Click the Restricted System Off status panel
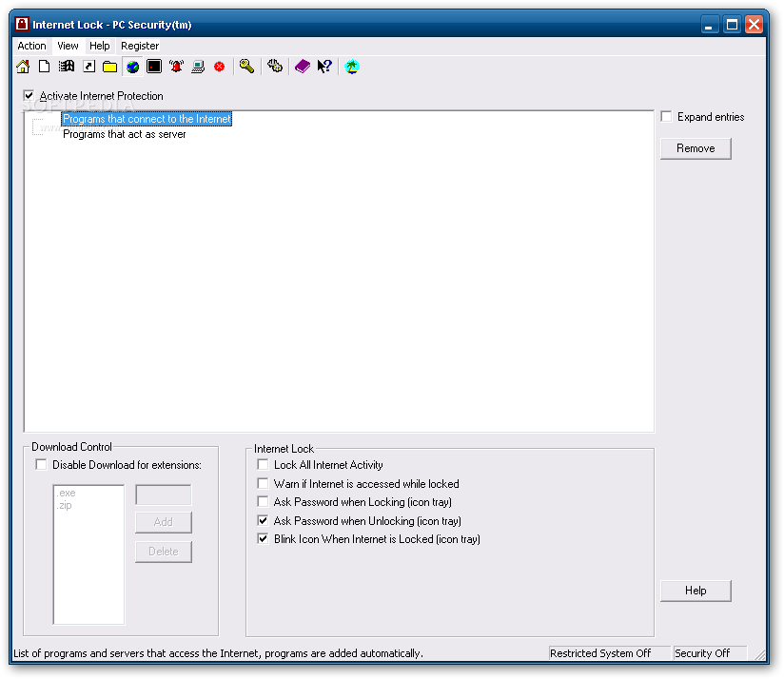 tap(609, 653)
